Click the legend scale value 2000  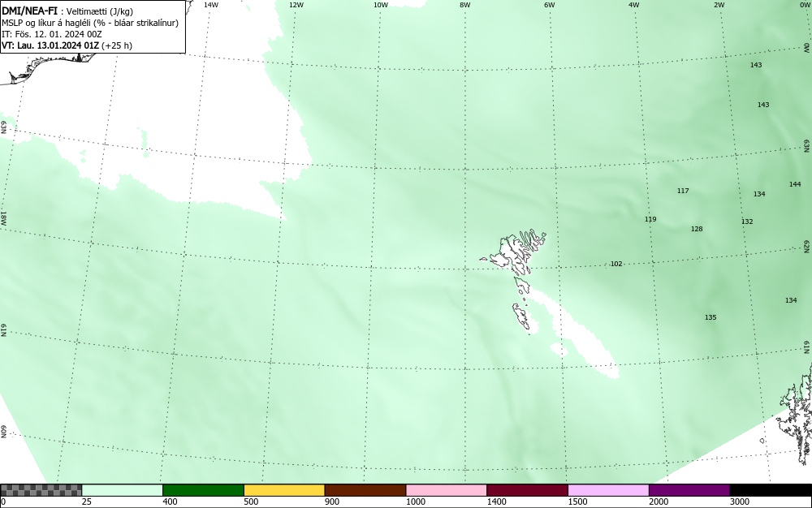tap(659, 502)
